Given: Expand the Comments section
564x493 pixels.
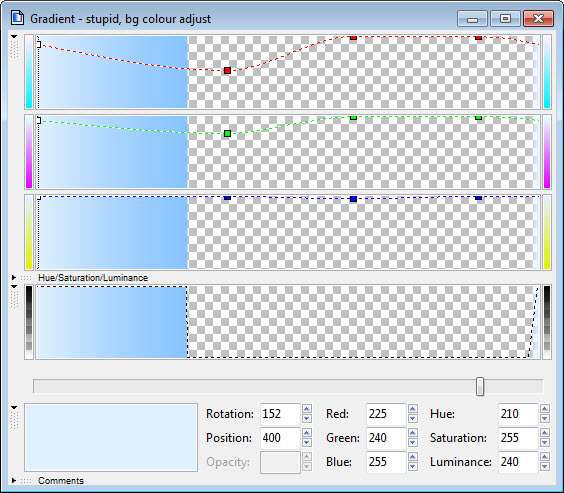Looking at the screenshot, I should pos(14,480).
